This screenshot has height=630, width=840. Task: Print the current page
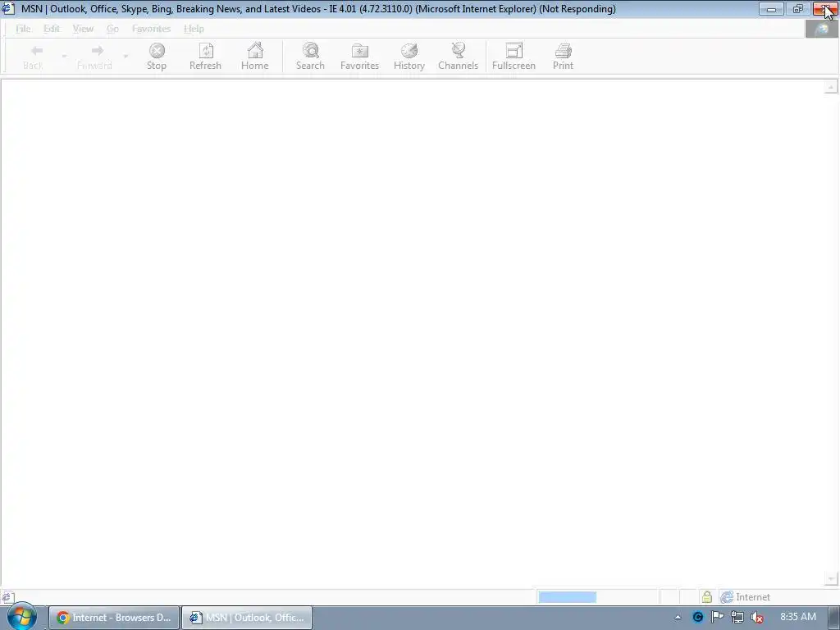(563, 57)
